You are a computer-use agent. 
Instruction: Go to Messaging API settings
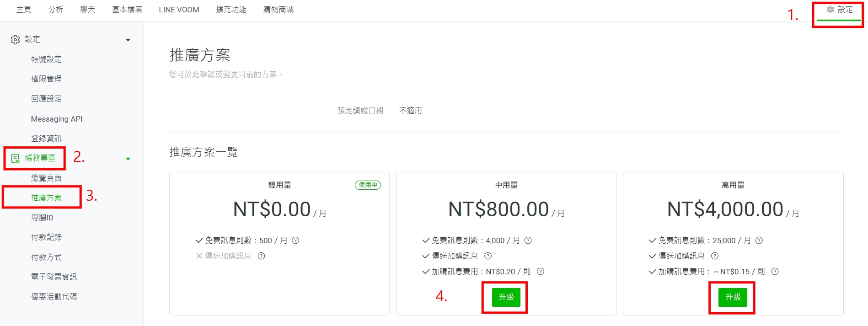(57, 119)
